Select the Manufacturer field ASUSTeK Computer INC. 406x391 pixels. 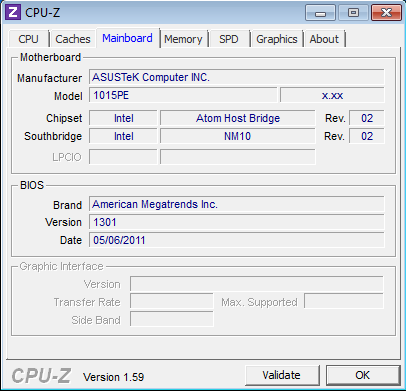[237, 77]
